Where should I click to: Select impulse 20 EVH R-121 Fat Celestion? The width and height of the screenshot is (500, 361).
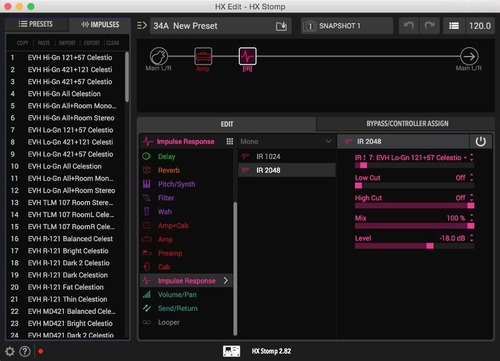[x=65, y=287]
